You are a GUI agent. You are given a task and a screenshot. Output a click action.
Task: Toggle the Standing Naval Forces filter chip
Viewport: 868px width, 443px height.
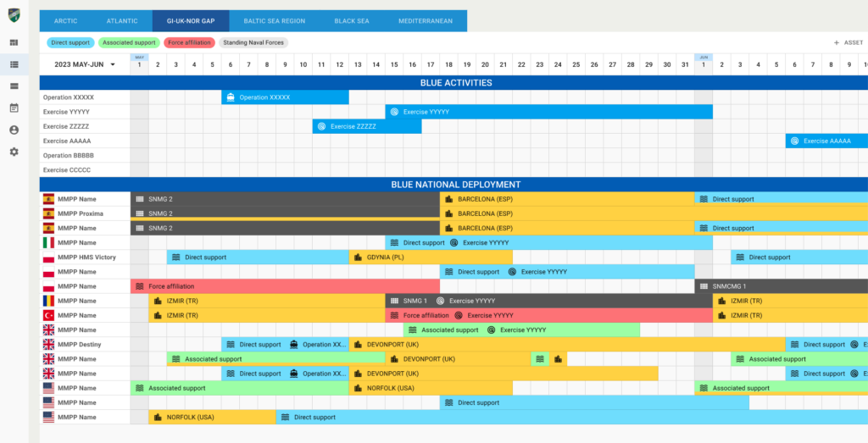pyautogui.click(x=253, y=42)
